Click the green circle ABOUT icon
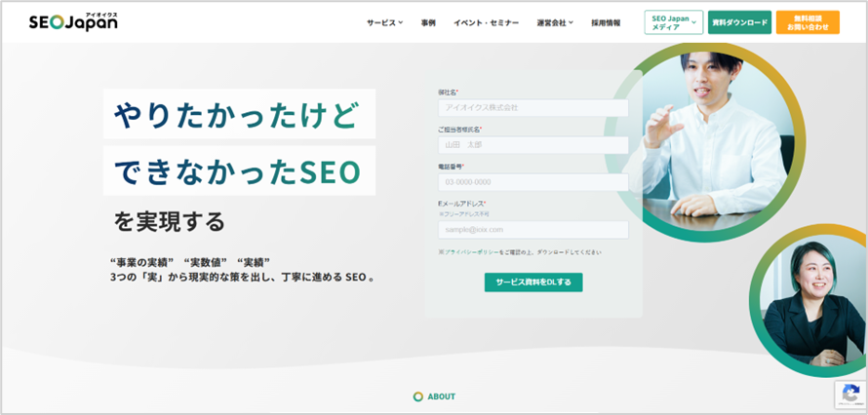Viewport: 868px width, 415px height. 417,396
